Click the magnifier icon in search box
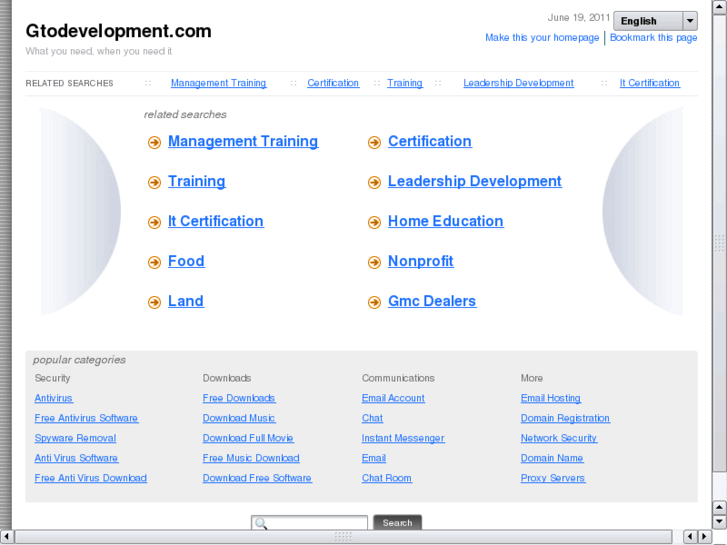Image resolution: width=727 pixels, height=545 pixels. (x=261, y=524)
